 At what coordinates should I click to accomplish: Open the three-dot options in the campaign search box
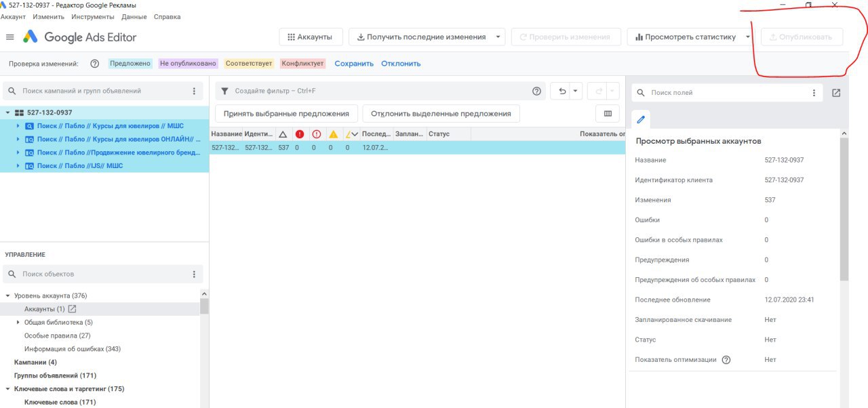(194, 91)
